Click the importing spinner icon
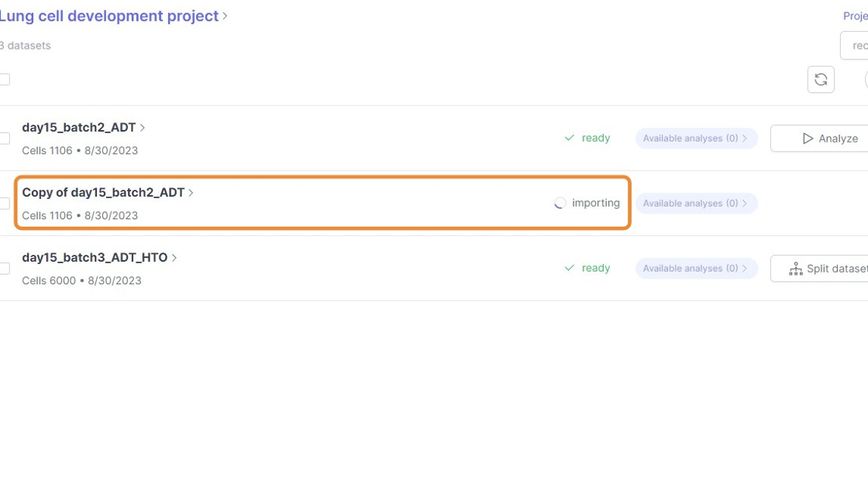The width and height of the screenshot is (868, 484). 560,204
